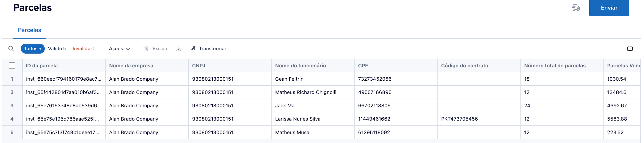Image resolution: width=644 pixels, height=143 pixels.
Task: Toggle the select-all rows checkbox
Action: click(12, 66)
